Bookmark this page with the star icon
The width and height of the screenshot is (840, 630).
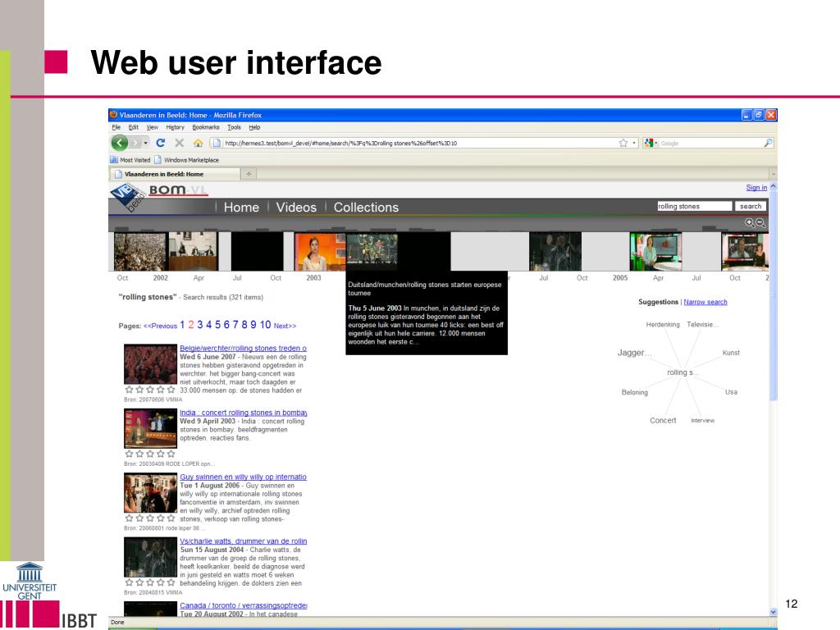coord(623,143)
